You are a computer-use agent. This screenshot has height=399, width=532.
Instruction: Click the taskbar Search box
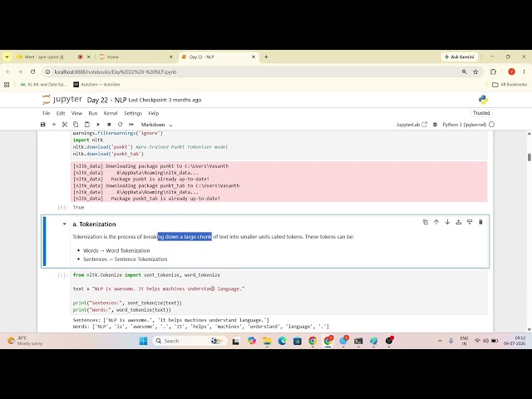click(x=190, y=341)
